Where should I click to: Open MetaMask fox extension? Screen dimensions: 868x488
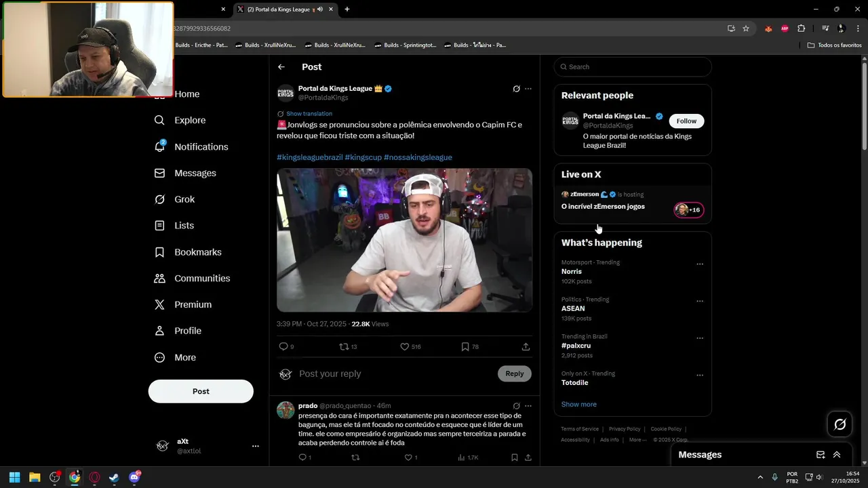pos(768,28)
